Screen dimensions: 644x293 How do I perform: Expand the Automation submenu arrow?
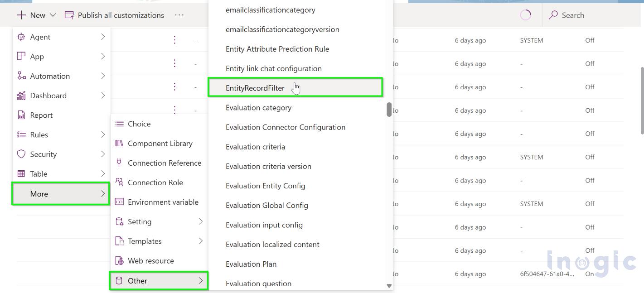click(x=103, y=76)
